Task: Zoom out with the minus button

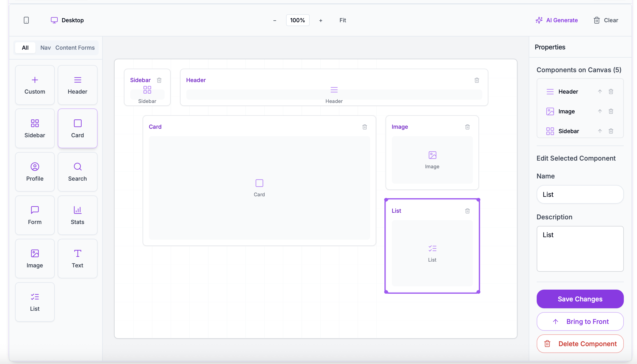Action: click(x=275, y=20)
